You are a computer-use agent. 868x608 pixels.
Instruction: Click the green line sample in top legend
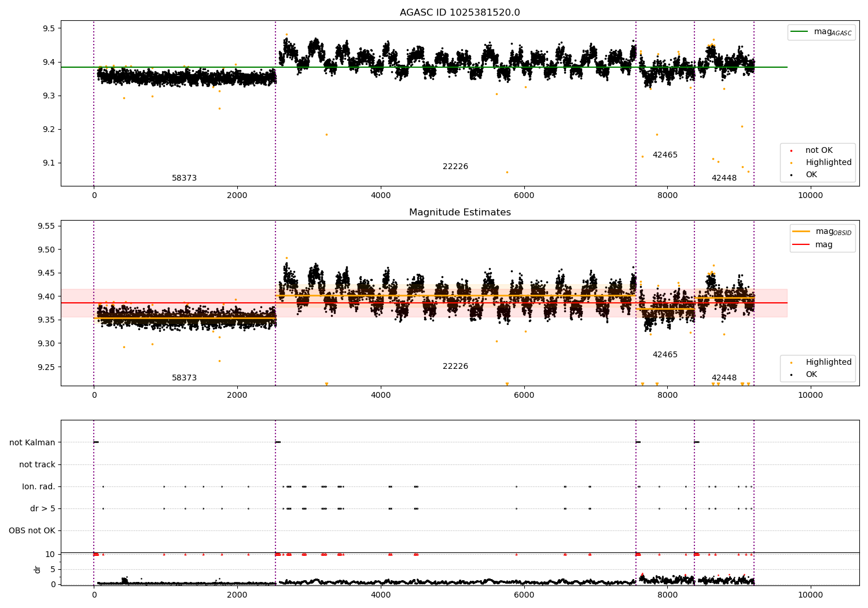pos(800,32)
